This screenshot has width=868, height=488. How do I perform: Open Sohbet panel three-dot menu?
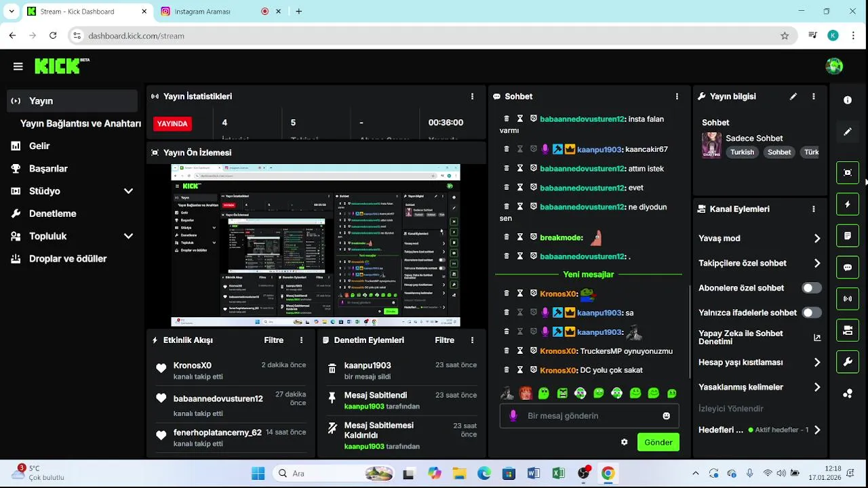click(x=677, y=96)
